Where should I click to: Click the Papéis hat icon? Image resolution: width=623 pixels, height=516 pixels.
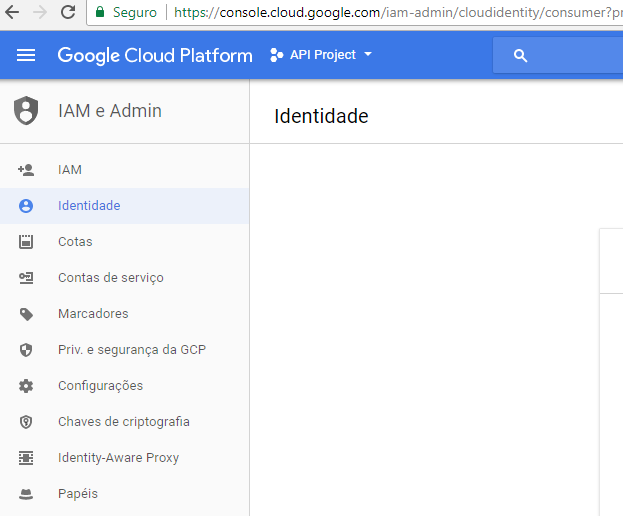[x=26, y=494]
